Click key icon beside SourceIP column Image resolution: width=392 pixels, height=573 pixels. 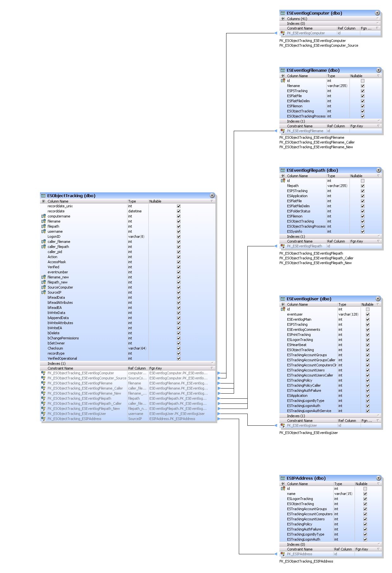(43, 292)
